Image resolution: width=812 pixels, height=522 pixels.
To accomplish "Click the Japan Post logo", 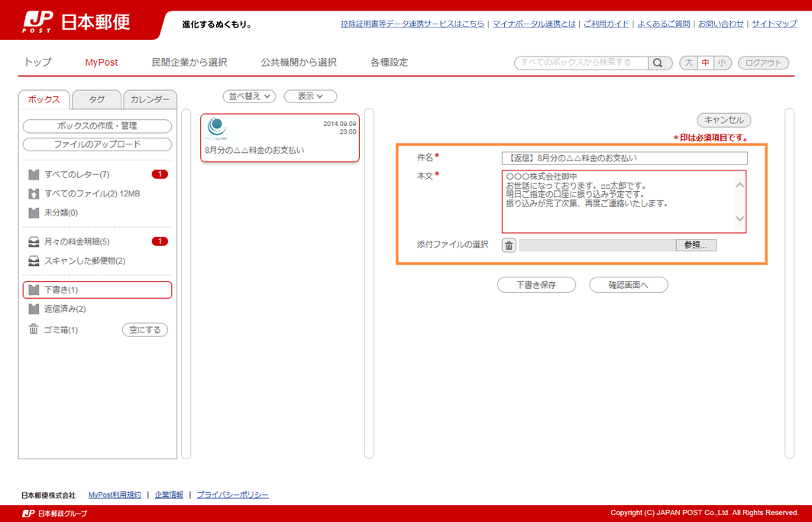I will tap(76, 21).
